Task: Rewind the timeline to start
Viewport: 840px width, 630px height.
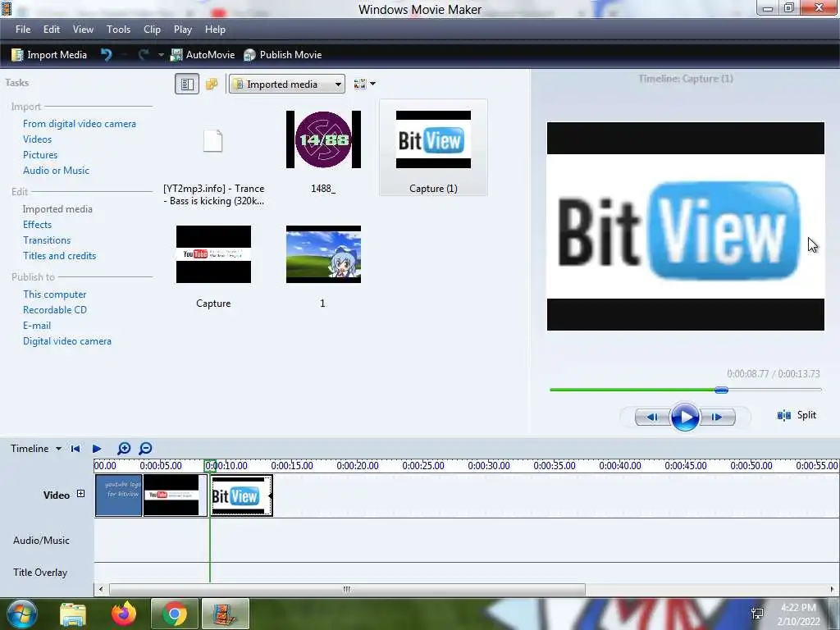Action: tap(75, 449)
